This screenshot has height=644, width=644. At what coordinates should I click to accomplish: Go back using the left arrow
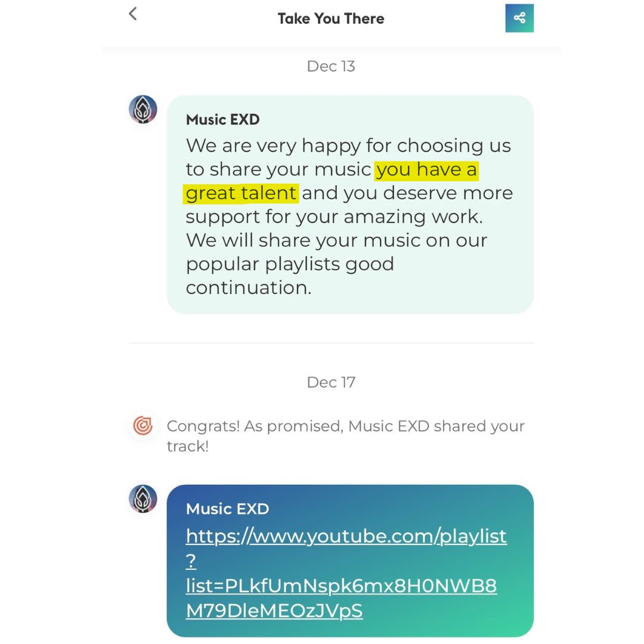tap(132, 14)
